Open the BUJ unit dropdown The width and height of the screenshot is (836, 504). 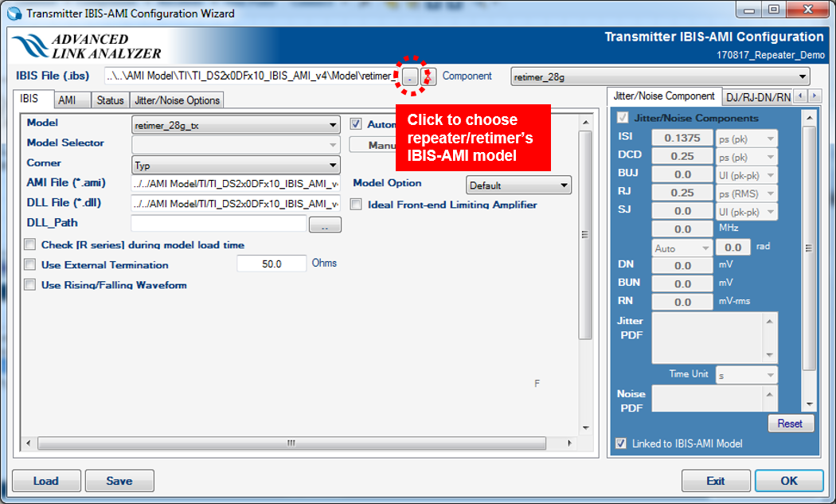747,175
